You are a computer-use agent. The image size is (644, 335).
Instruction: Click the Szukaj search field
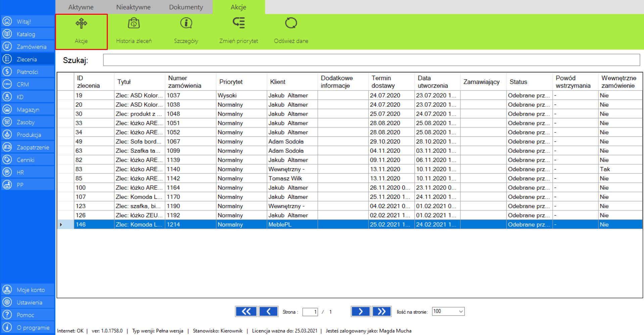(x=371, y=60)
